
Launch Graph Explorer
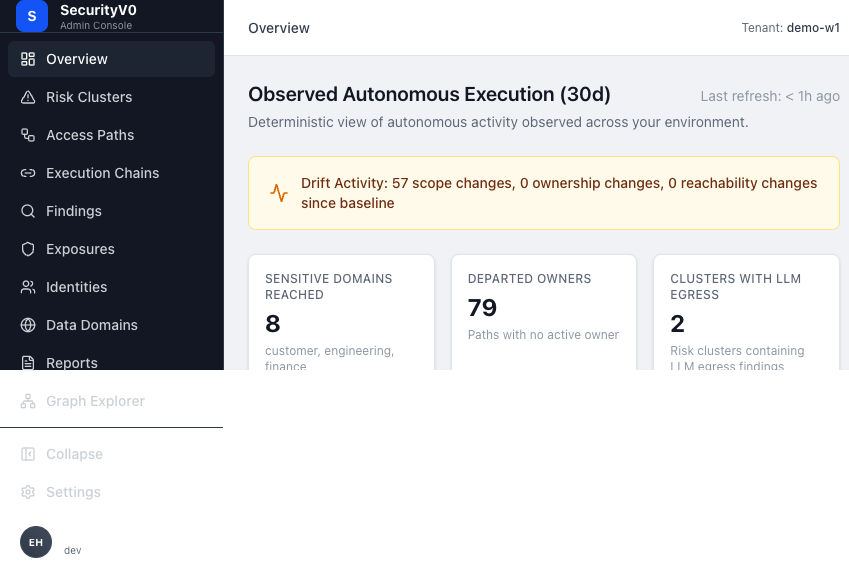(112, 401)
